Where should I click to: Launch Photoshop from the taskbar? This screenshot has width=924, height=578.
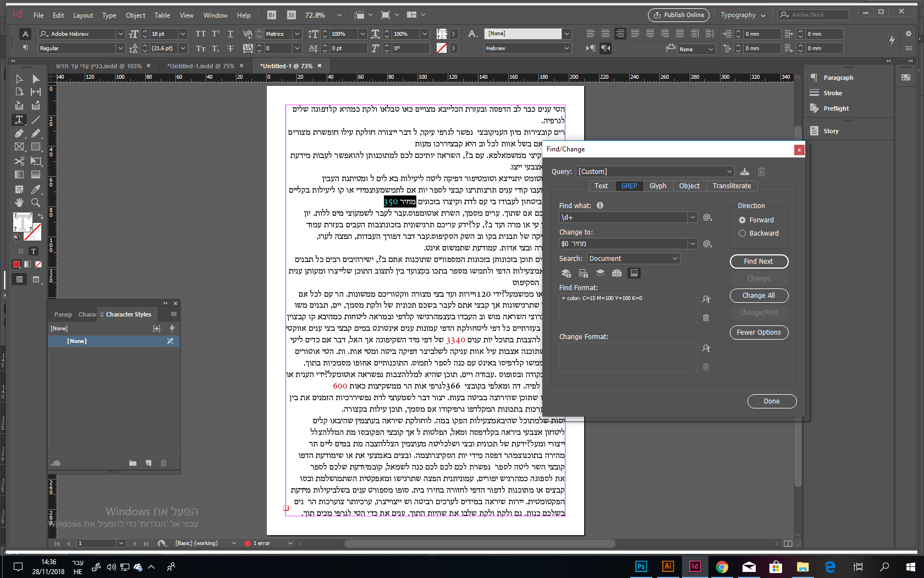pos(641,566)
